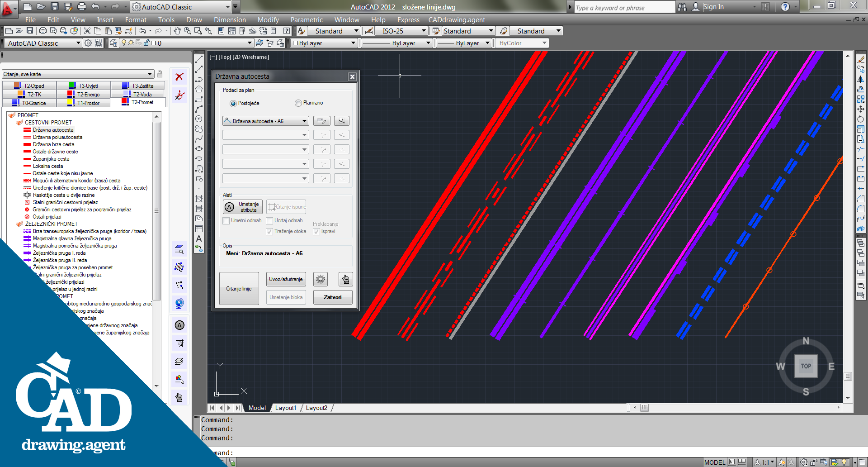Select the Line tool in Draw toolbar
This screenshot has width=868, height=467.
(199, 59)
